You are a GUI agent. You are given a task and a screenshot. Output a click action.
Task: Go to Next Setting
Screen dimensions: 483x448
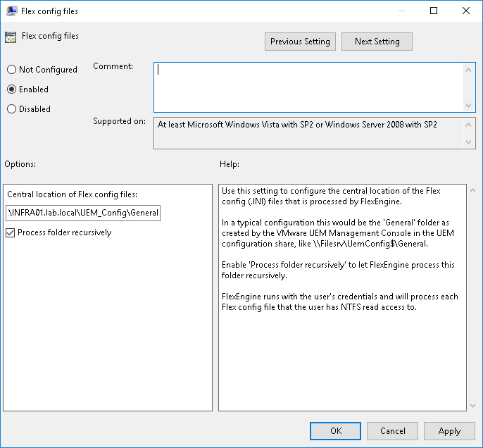coord(377,42)
